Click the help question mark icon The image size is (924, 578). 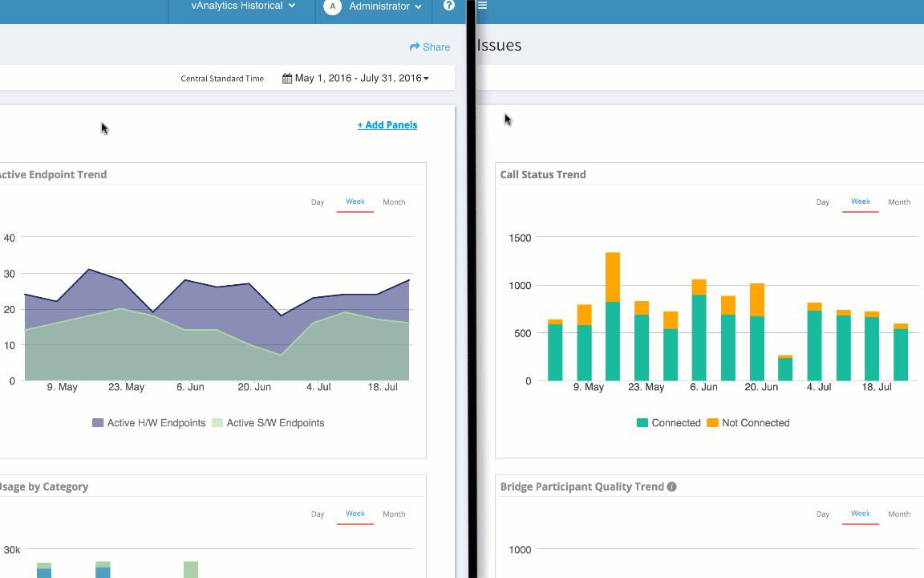click(x=449, y=6)
